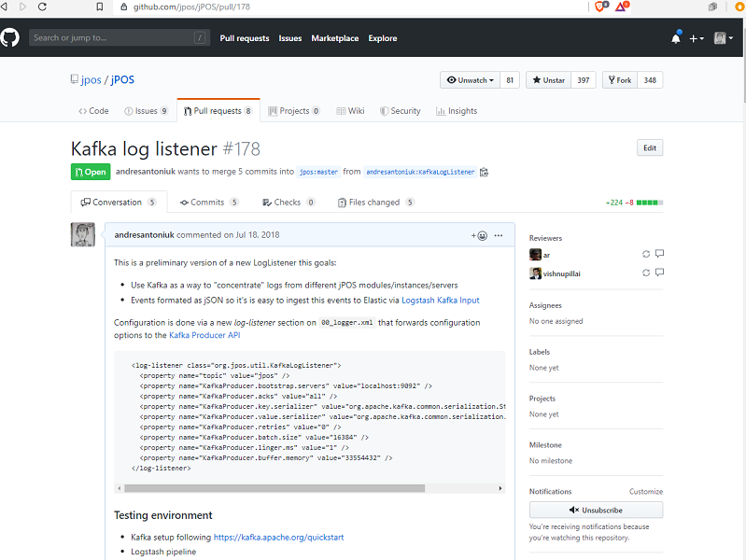Open Brave Shields lion icon
This screenshot has width=746, height=560.
pyautogui.click(x=600, y=7)
